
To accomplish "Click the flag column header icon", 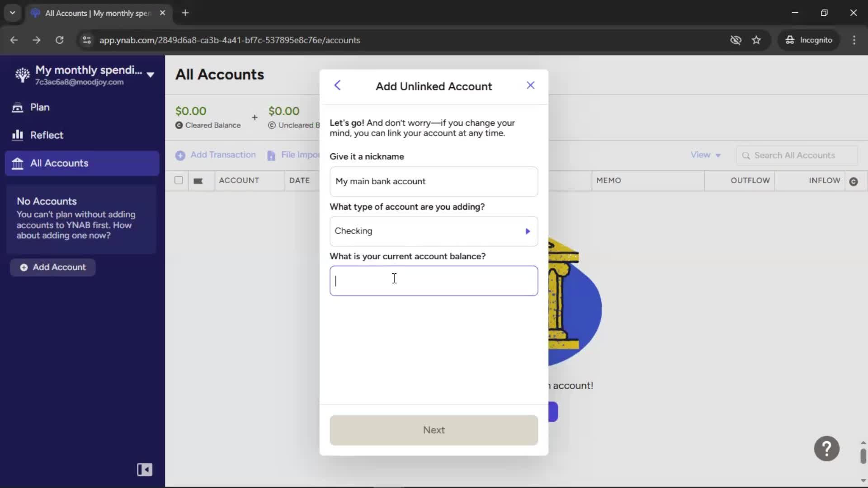I will coord(198,181).
